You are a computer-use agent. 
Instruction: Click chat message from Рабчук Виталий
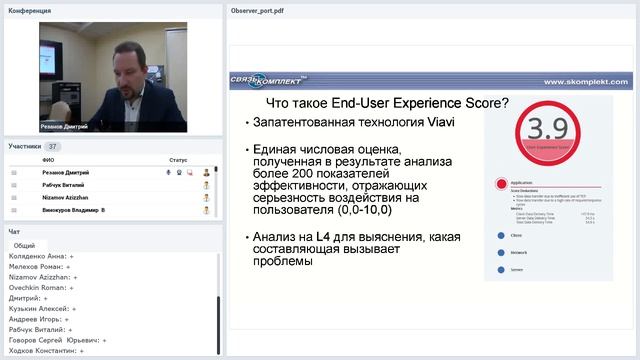[40, 330]
